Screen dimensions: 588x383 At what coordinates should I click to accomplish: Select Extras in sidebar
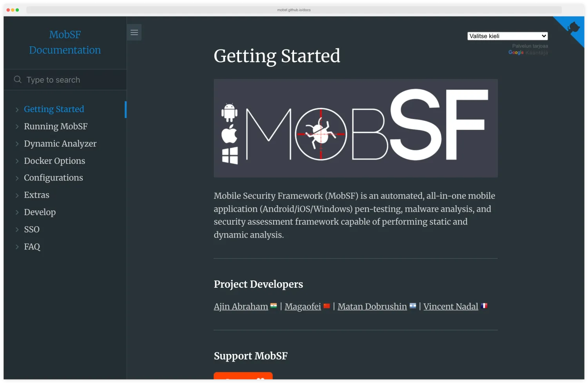(x=36, y=195)
